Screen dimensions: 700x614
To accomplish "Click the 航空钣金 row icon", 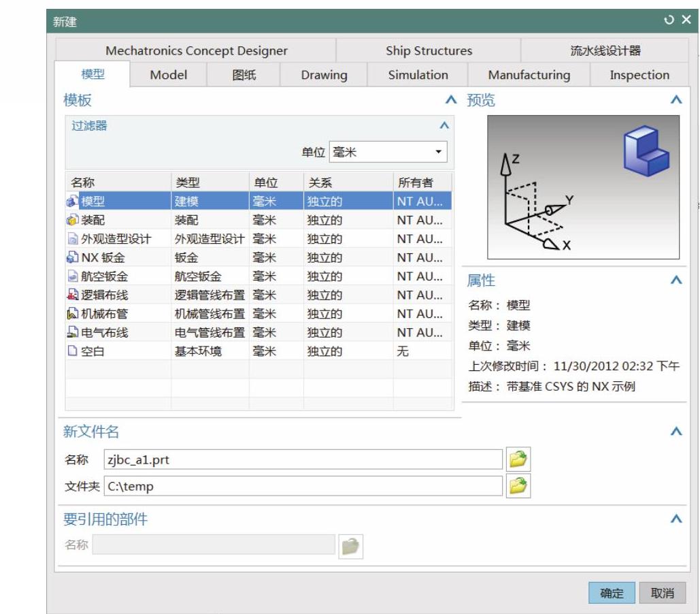I will click(72, 276).
